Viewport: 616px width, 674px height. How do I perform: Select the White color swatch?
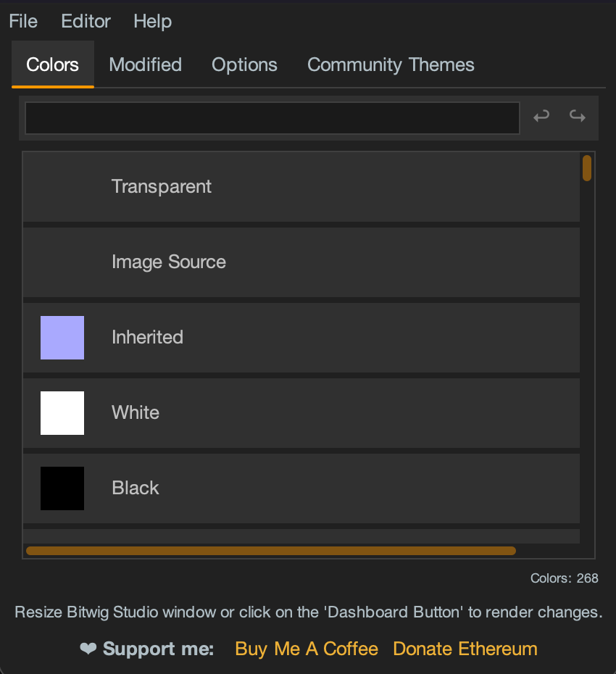(x=62, y=412)
